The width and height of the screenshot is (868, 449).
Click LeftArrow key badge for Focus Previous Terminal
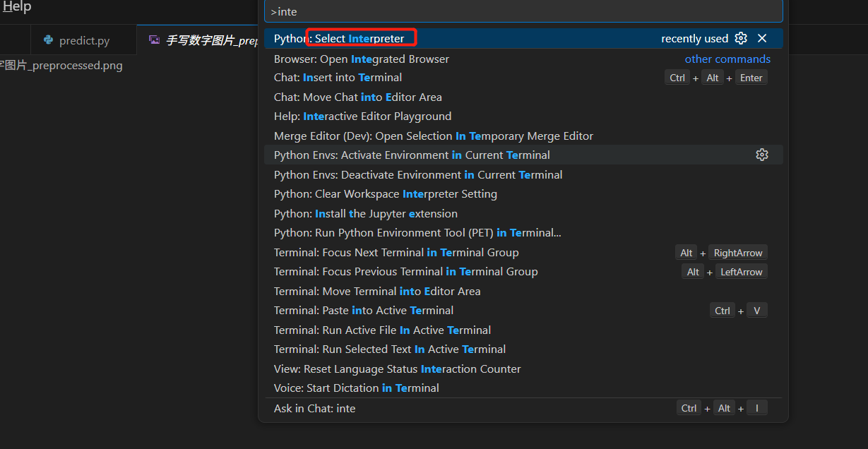click(x=742, y=272)
